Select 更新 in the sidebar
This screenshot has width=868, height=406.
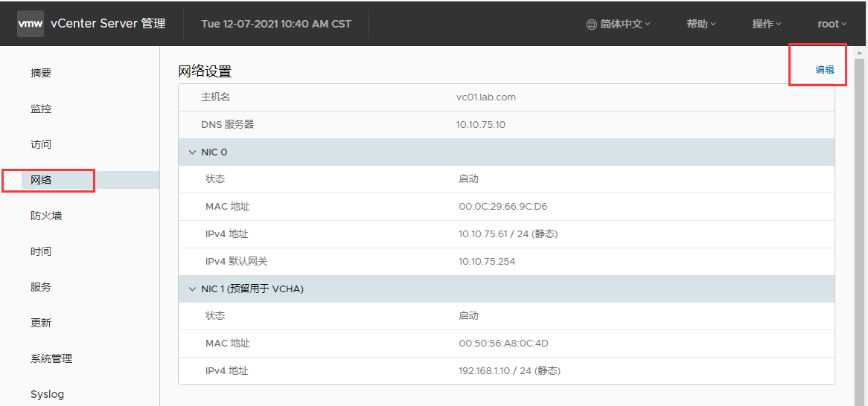(x=41, y=323)
